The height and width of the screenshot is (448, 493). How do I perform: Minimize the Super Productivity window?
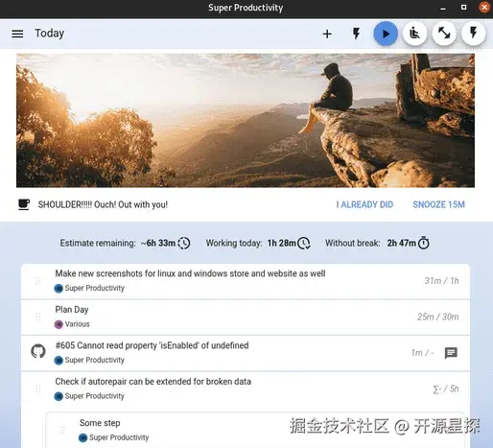click(x=443, y=9)
